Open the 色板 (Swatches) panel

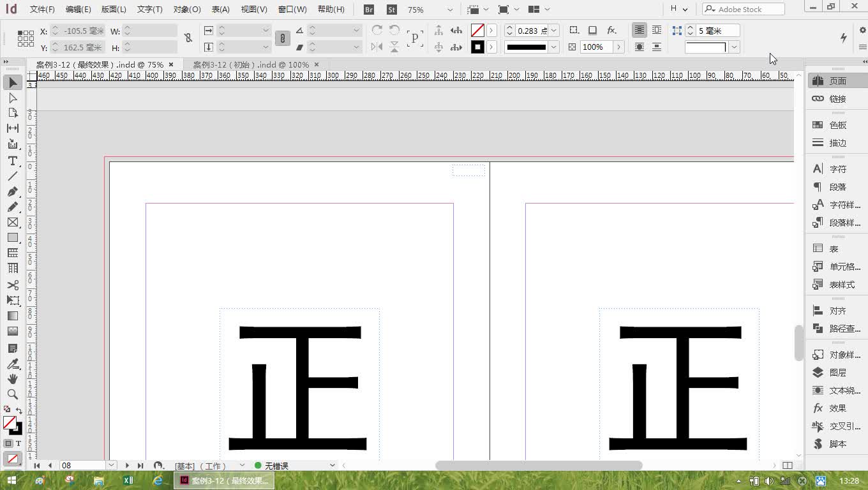[834, 124]
